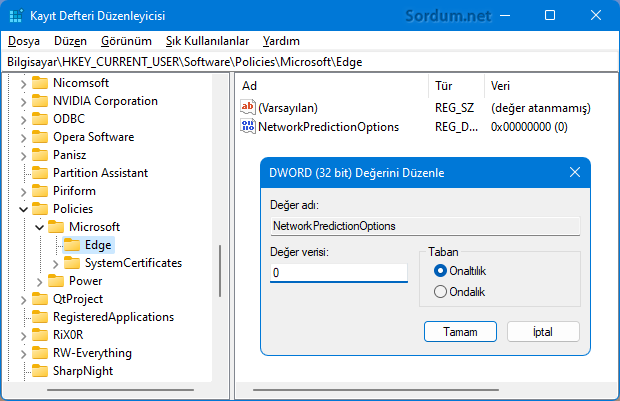Click the RiX0R folder icon
Viewport: 620px width, 401px height.
[x=40, y=335]
